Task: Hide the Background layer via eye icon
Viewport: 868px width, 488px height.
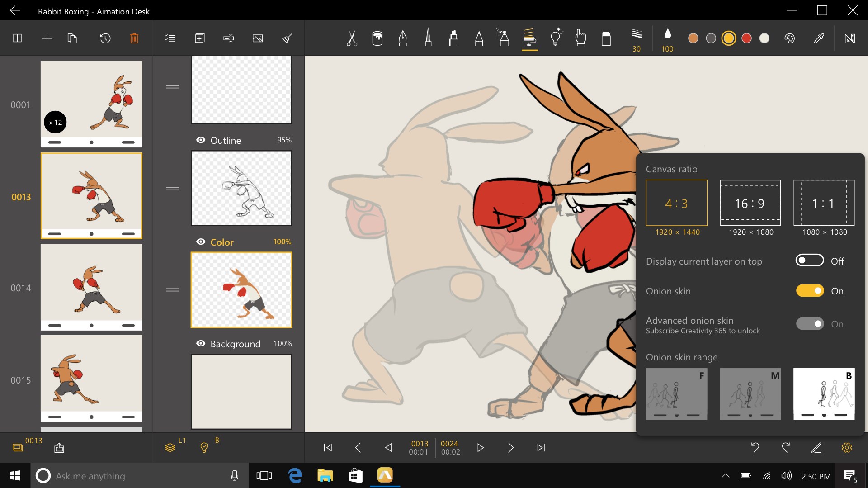Action: (201, 344)
